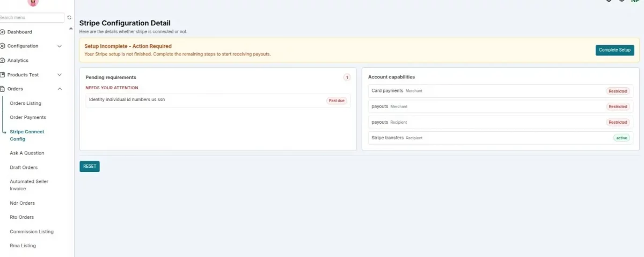This screenshot has height=257, width=644.
Task: Collapse the Orders menu chevron
Action: [x=60, y=89]
